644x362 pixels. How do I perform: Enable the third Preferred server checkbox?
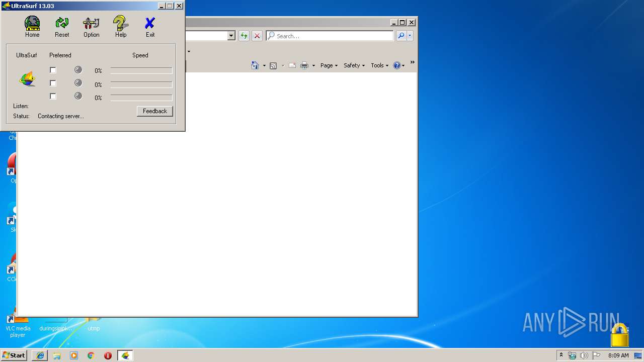tap(53, 96)
